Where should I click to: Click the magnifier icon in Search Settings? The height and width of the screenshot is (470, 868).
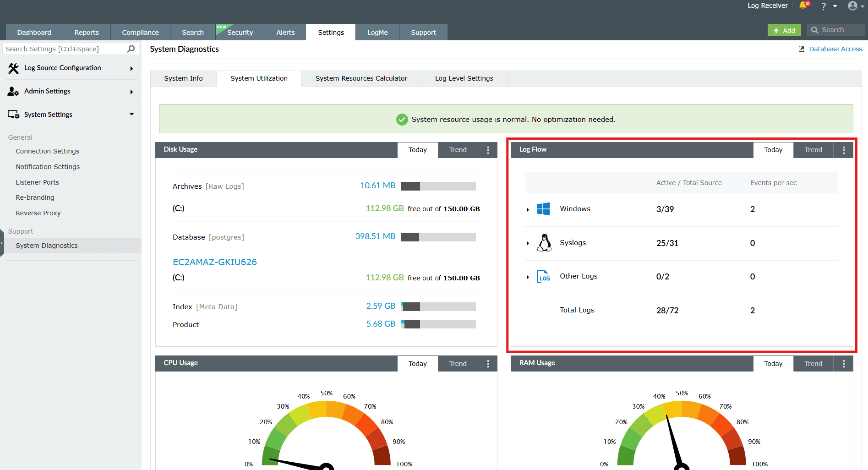click(131, 49)
